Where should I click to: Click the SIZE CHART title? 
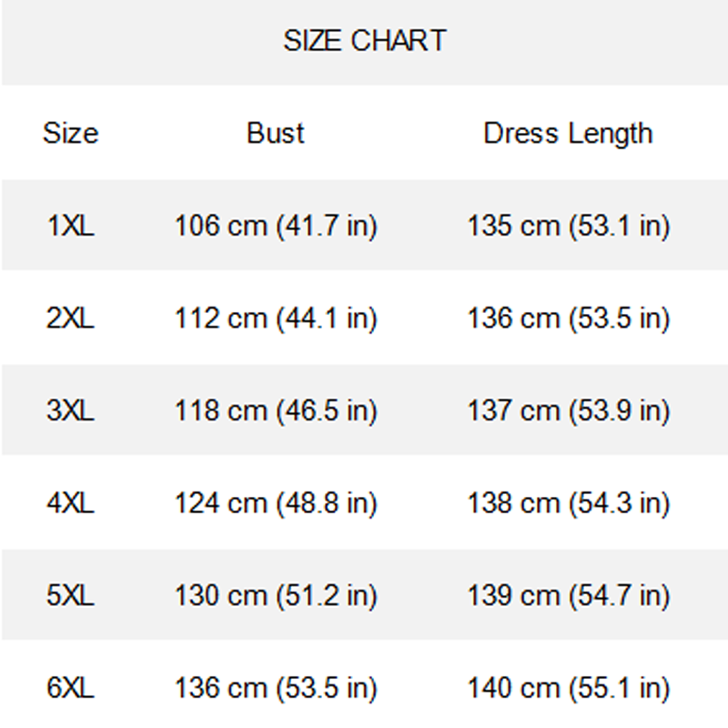coord(364,41)
